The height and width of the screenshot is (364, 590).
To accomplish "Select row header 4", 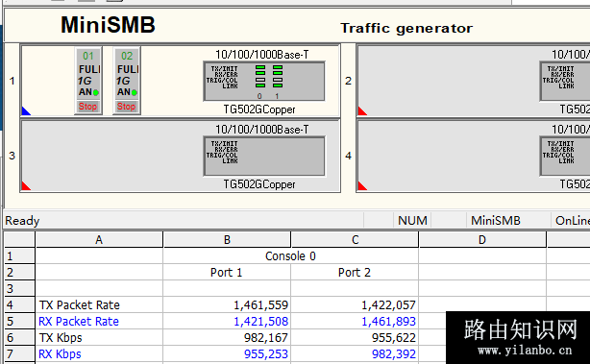I will point(19,304).
